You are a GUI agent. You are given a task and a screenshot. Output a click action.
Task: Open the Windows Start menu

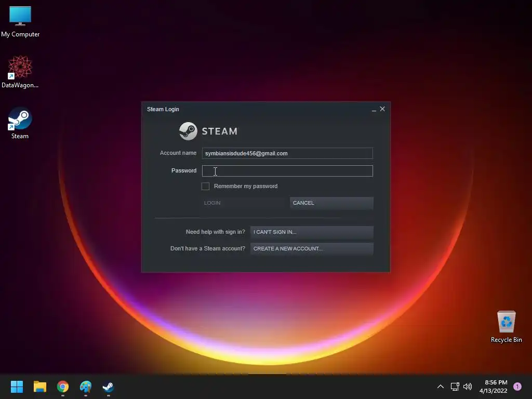click(17, 387)
